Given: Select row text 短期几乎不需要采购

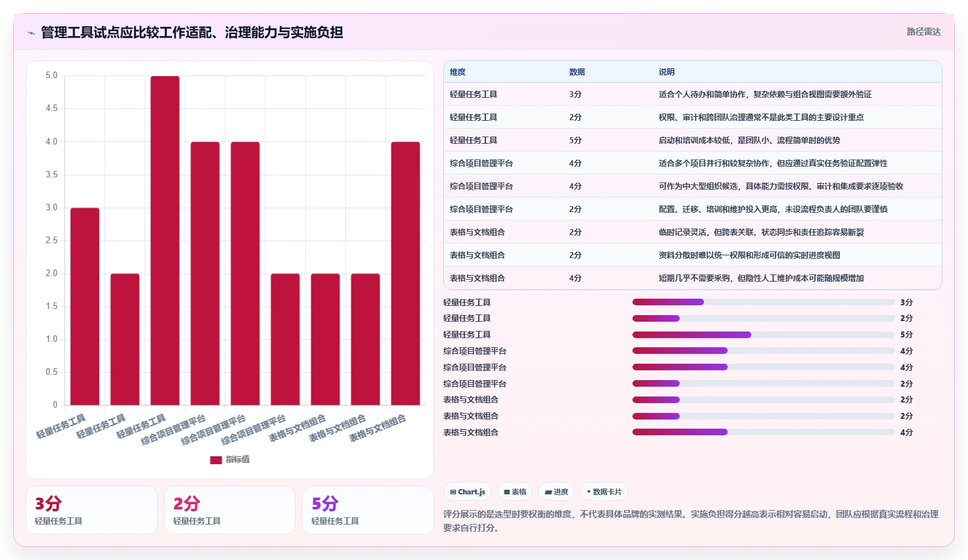Looking at the screenshot, I should click(694, 278).
